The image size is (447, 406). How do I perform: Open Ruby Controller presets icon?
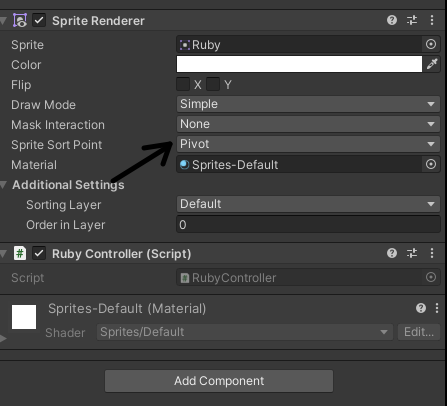[412, 253]
